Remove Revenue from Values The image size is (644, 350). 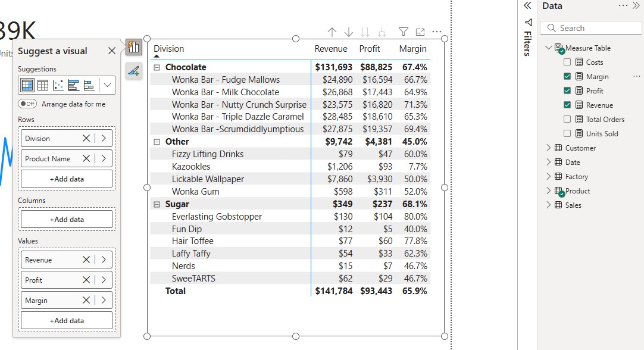[86, 260]
